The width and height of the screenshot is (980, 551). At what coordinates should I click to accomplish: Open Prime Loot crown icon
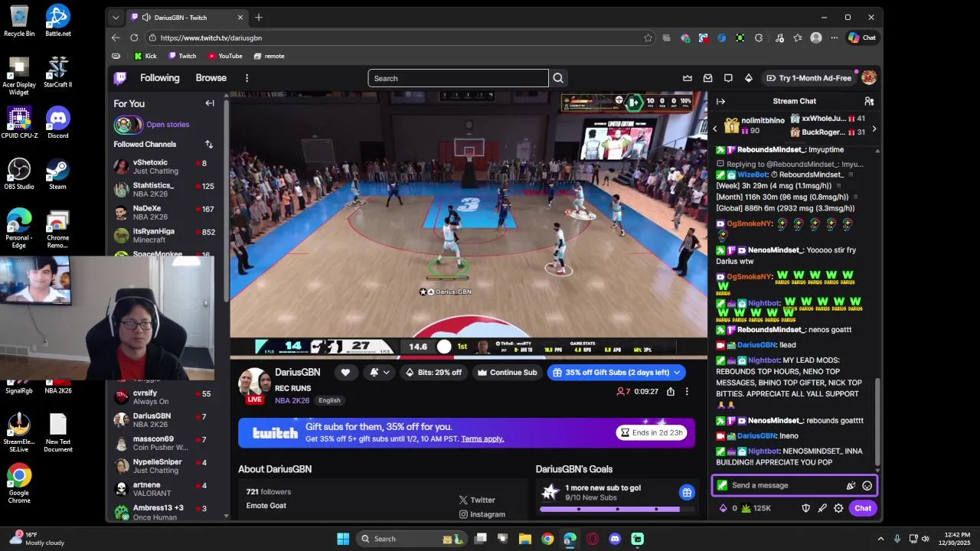(x=688, y=78)
